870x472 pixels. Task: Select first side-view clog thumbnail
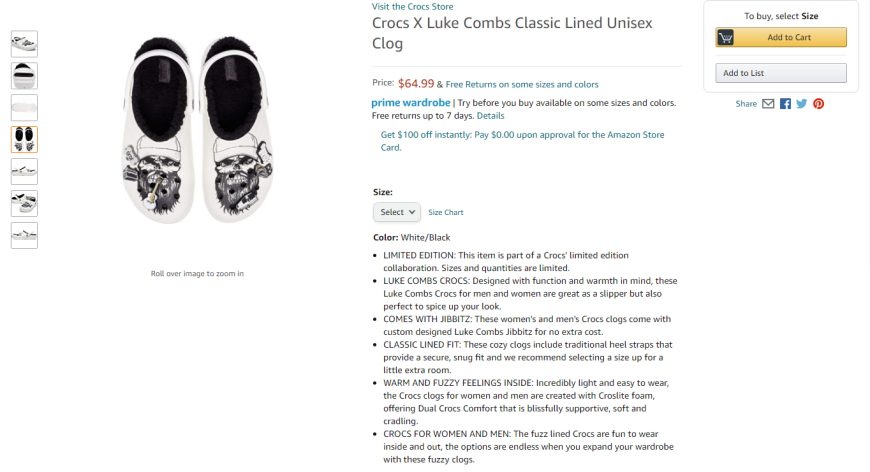point(24,44)
